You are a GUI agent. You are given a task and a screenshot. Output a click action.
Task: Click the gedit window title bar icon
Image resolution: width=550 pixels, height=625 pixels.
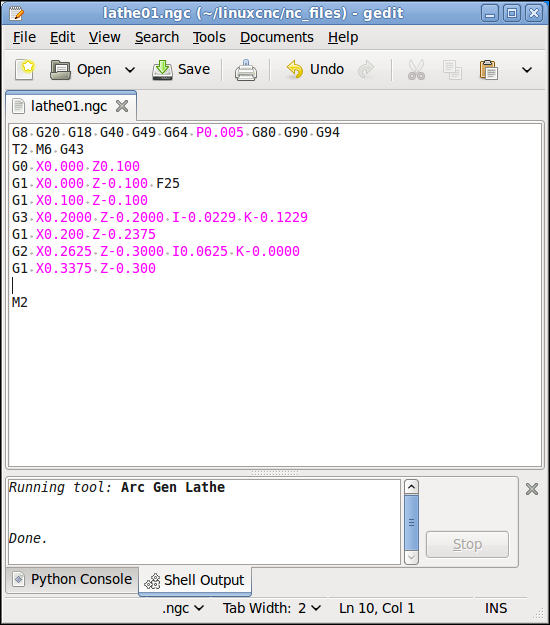tap(17, 13)
